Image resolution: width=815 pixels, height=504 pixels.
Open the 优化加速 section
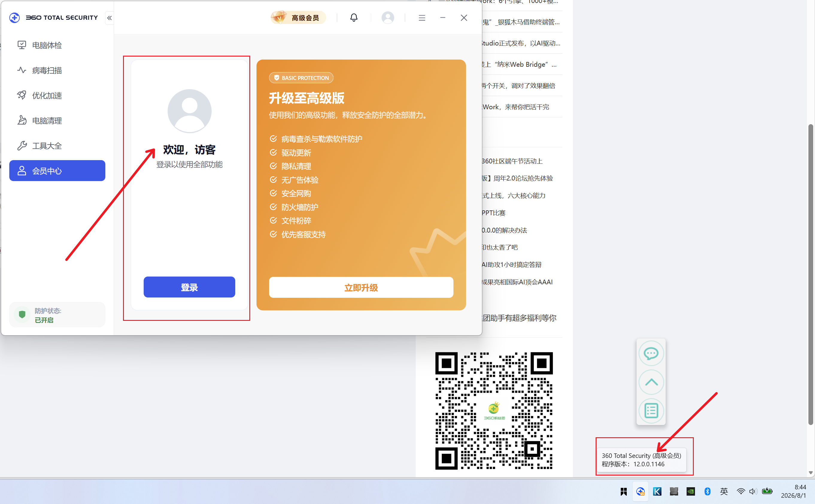(x=57, y=95)
